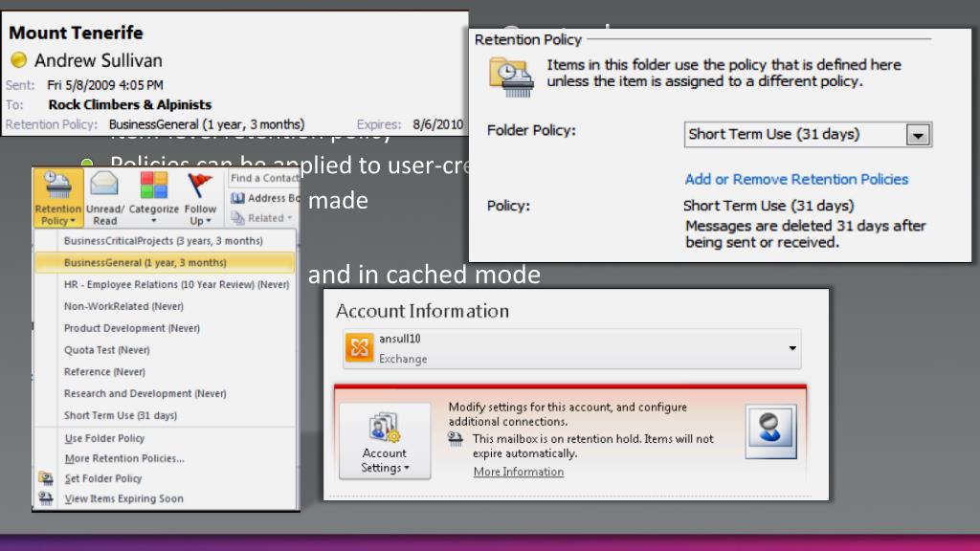Expand the ansull10 account dropdown
This screenshot has height=551, width=980.
click(791, 348)
